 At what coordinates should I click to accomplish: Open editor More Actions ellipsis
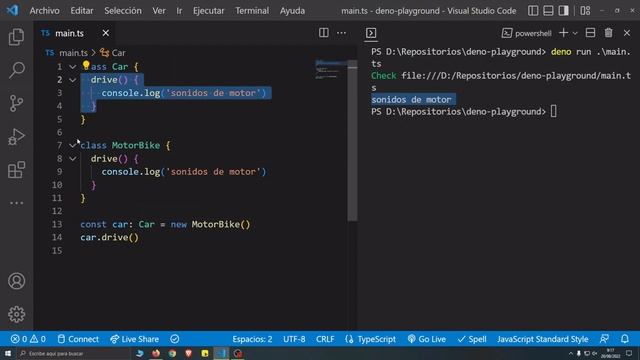(x=341, y=33)
